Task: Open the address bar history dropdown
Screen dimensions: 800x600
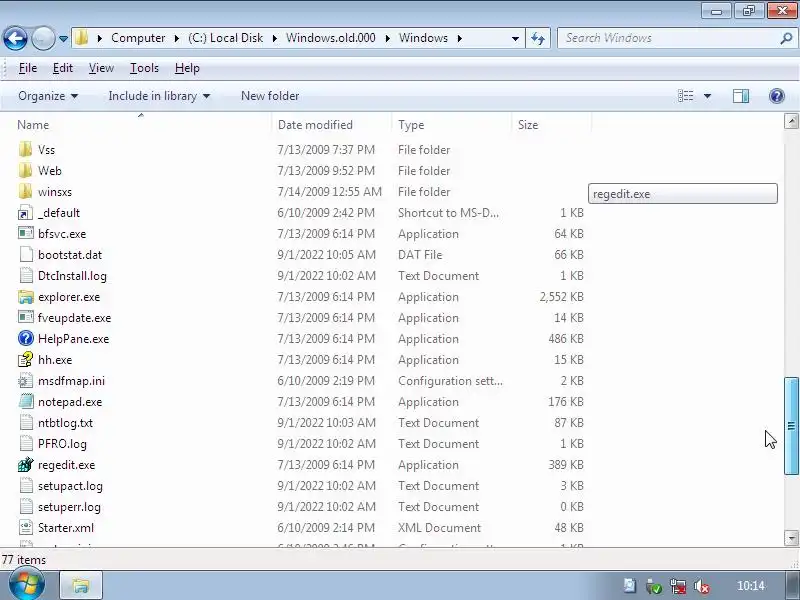Action: pos(515,38)
